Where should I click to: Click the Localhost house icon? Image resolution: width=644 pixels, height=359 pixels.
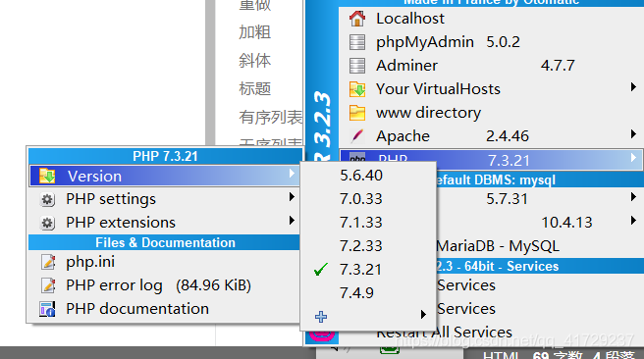(x=357, y=19)
